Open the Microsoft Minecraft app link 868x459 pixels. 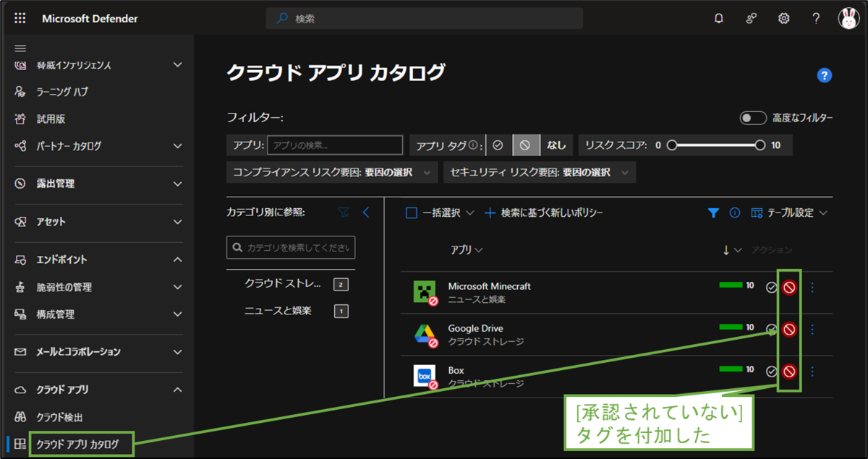coord(489,286)
